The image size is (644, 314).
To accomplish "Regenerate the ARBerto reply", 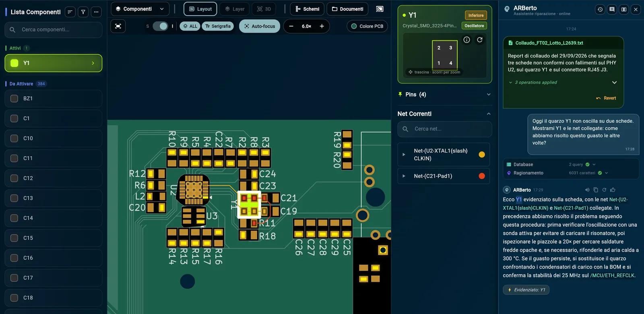I will pos(604,190).
